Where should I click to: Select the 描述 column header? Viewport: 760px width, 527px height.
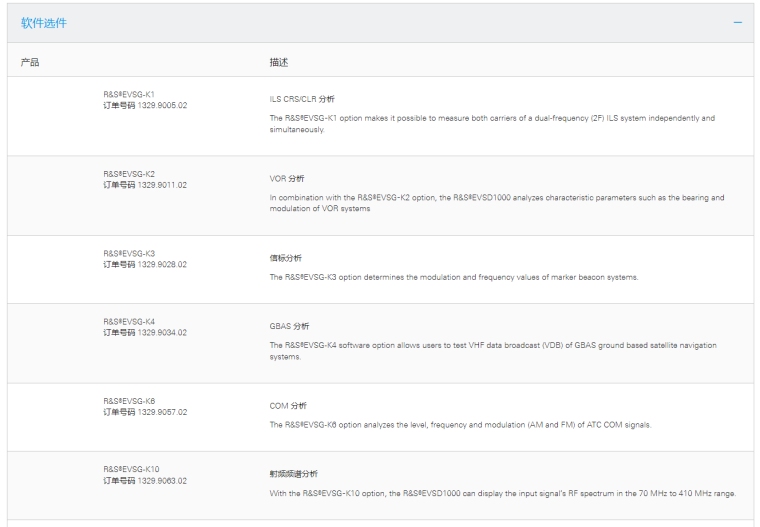coord(279,62)
